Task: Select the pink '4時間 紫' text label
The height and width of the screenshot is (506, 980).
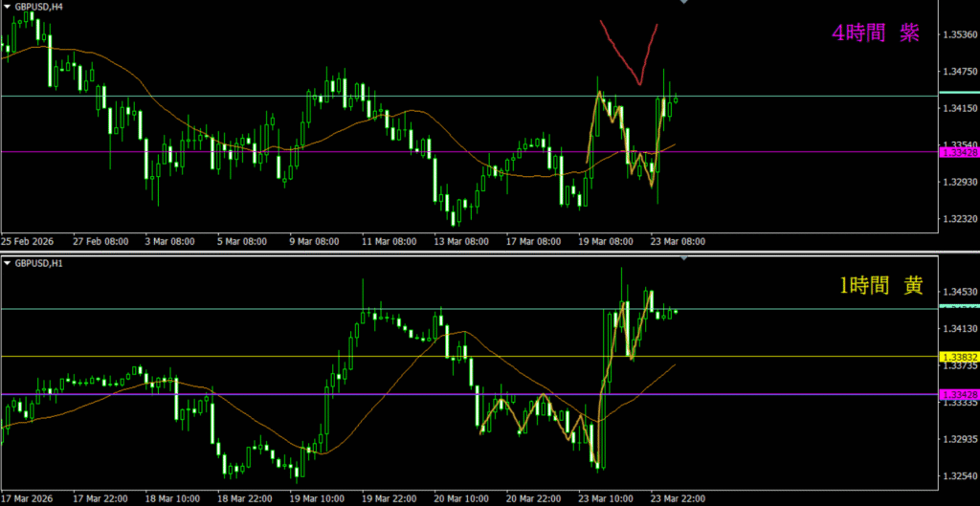Action: tap(875, 33)
